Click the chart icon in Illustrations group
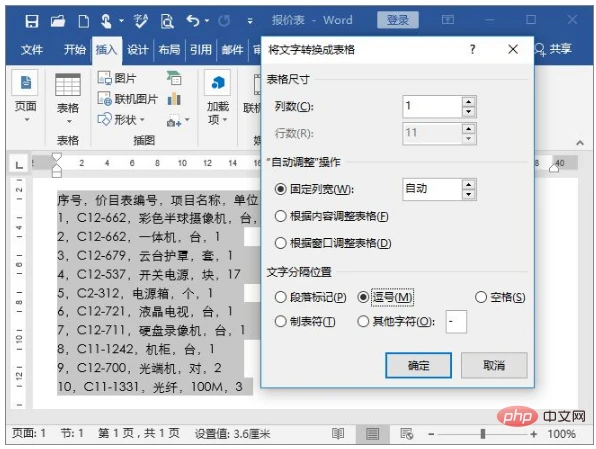Viewport: 596px width, 449px height. [174, 99]
